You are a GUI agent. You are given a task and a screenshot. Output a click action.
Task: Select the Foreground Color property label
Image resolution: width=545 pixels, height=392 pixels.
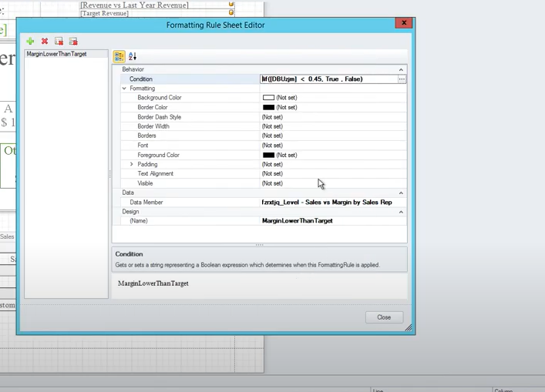158,155
